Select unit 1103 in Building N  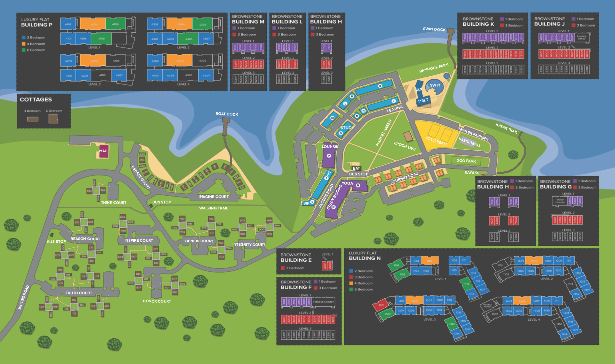point(416,261)
